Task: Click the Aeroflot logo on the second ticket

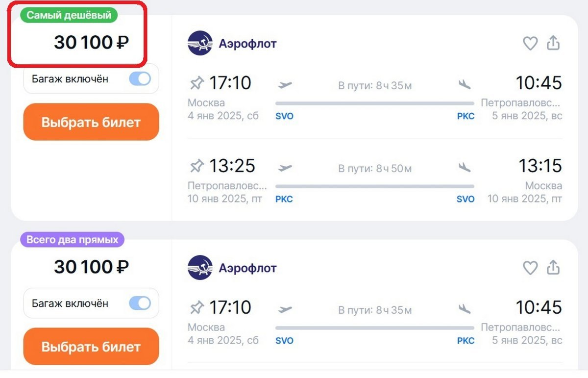Action: (x=200, y=268)
